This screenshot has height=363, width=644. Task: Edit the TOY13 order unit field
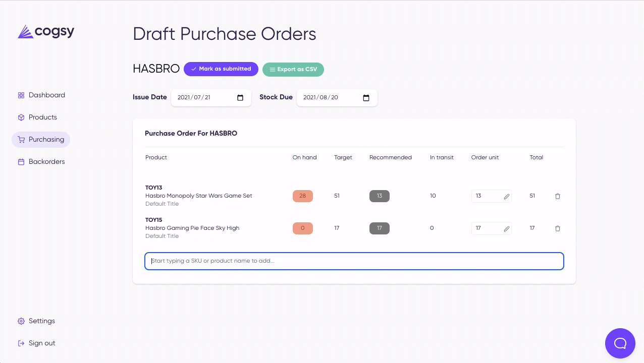point(492,196)
